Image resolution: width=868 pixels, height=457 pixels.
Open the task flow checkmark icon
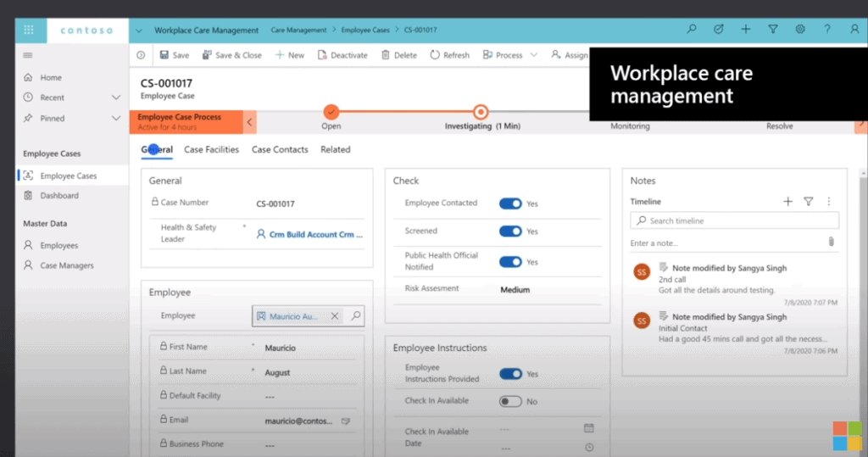719,30
